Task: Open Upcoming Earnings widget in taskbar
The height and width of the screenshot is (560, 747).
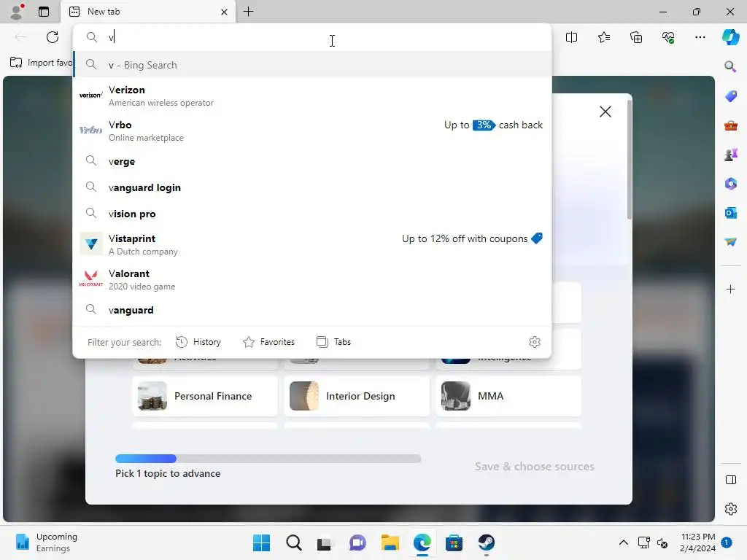Action: point(47,542)
